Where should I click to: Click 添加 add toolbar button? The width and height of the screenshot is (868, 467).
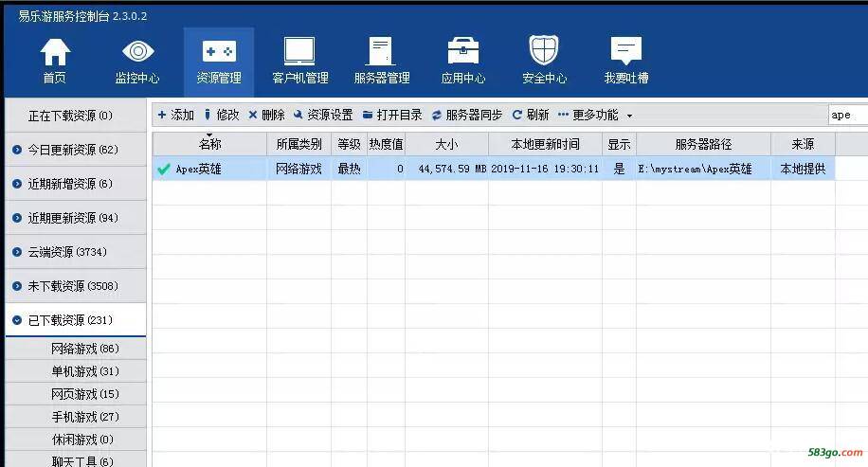(175, 115)
